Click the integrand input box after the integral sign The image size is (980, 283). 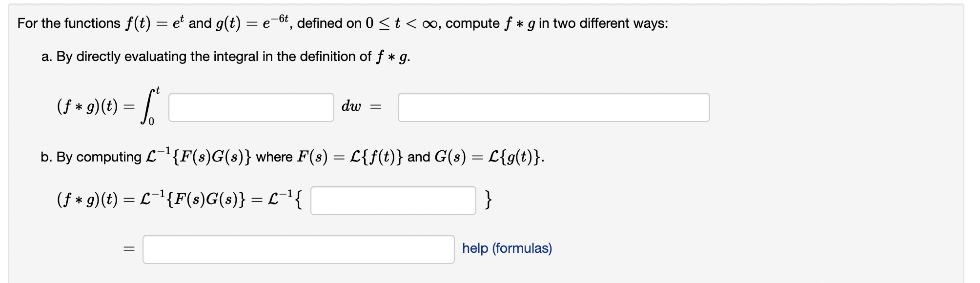[x=251, y=106]
